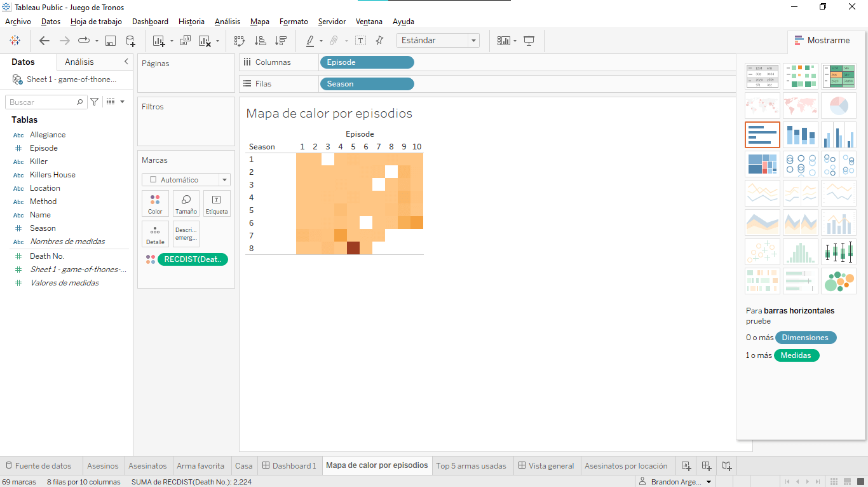The image size is (868, 487).
Task: Click the Detalle marks card button
Action: (155, 234)
